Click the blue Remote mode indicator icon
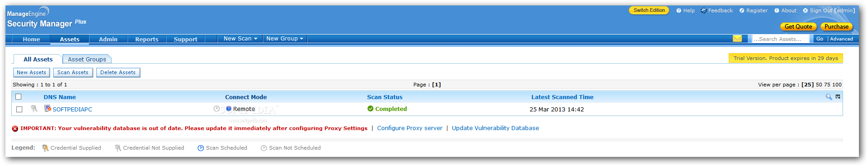Screen dimensions: 868x166 point(229,109)
